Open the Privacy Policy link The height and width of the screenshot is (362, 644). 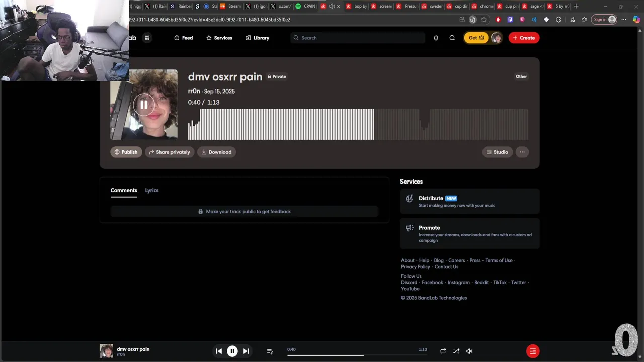416,267
